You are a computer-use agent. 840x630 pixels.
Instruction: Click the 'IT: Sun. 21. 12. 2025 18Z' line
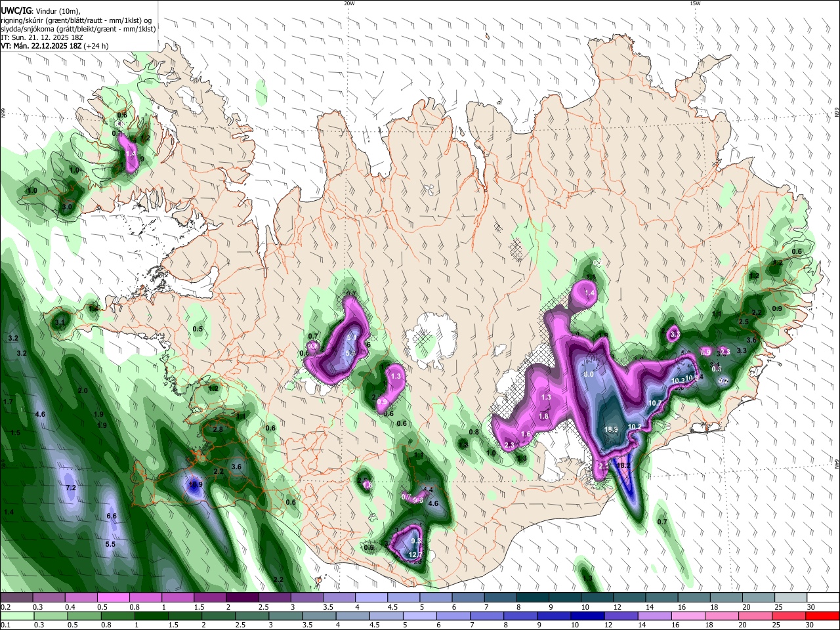pos(43,37)
